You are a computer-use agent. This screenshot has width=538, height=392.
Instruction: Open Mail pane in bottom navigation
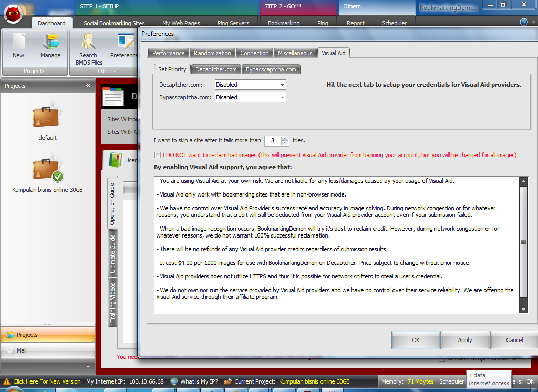click(48, 350)
